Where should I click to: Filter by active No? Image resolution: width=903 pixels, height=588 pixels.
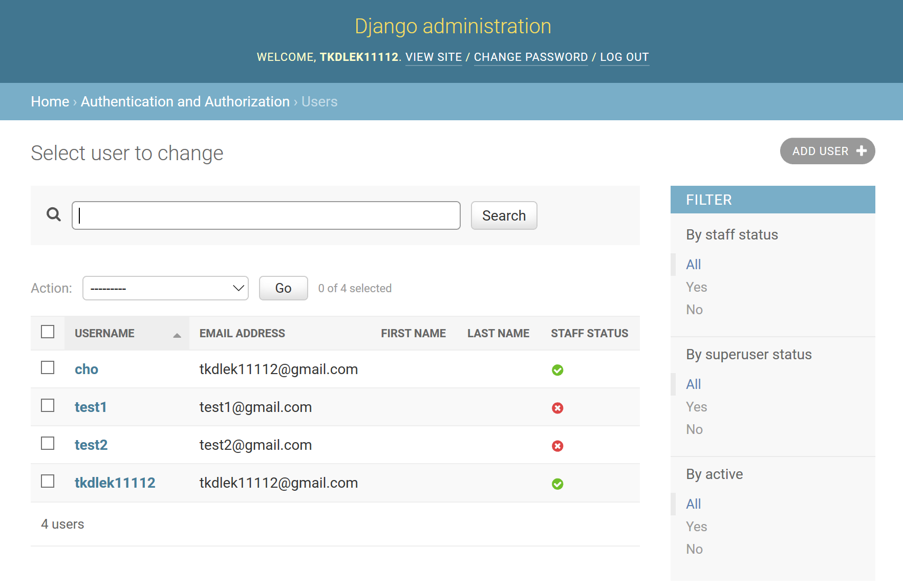(x=694, y=549)
